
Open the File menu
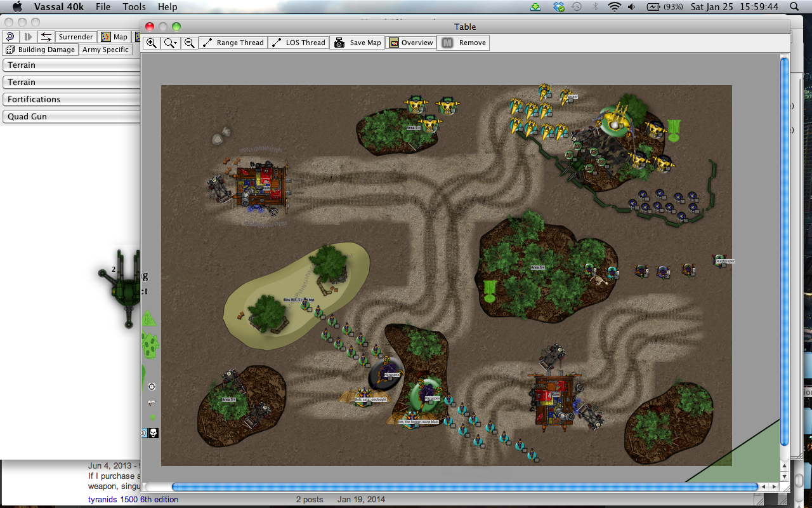(x=103, y=7)
